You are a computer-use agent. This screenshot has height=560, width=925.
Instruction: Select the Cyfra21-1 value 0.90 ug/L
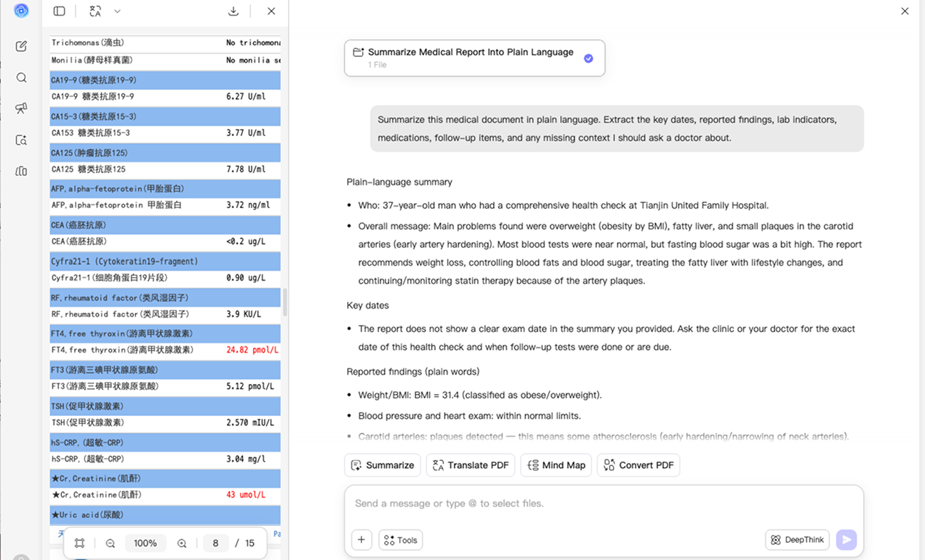coord(246,278)
